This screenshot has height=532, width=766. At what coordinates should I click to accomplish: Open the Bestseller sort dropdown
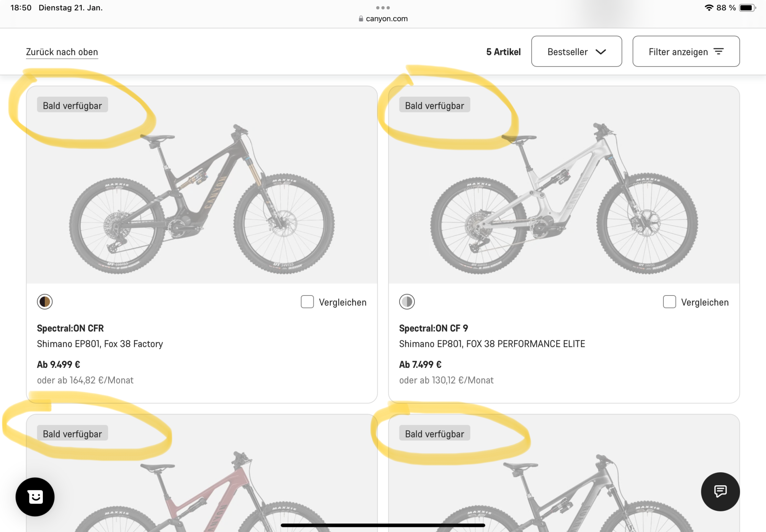click(x=576, y=52)
